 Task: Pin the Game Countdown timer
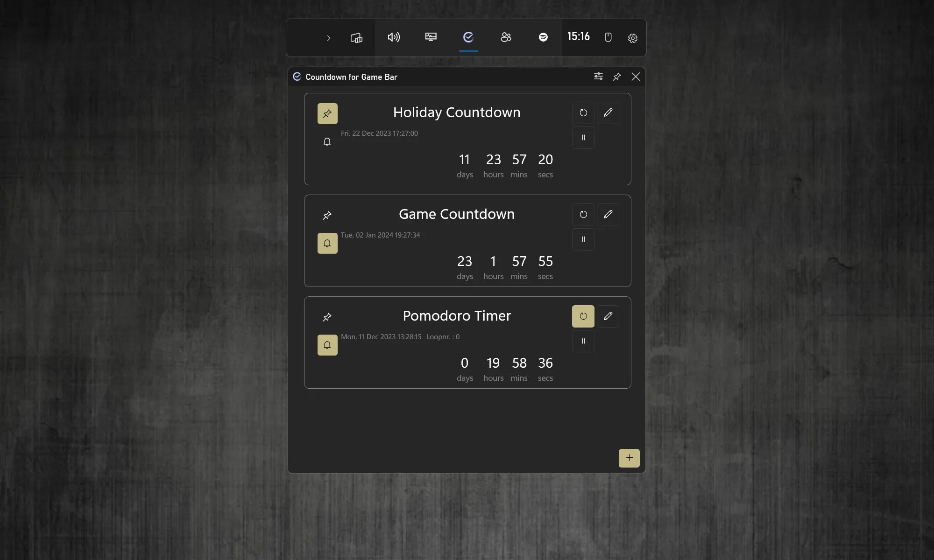click(327, 215)
